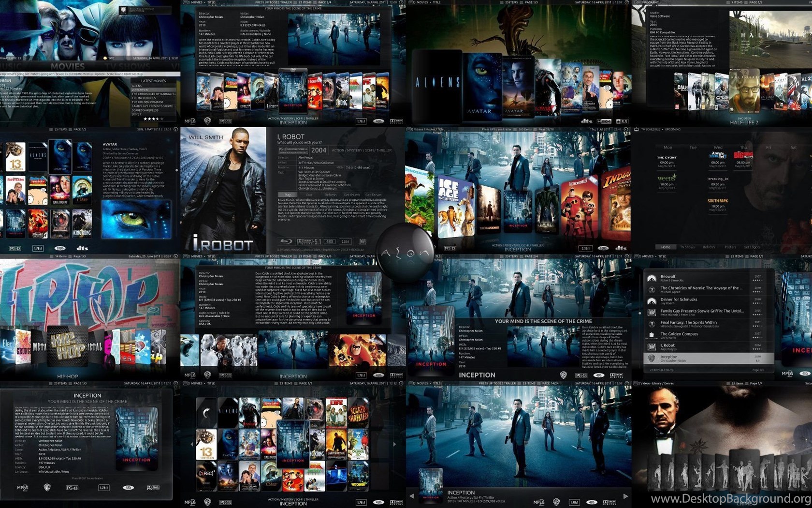
Task: Open the Posters tab in the TV Schedule panel
Action: pyautogui.click(x=730, y=247)
